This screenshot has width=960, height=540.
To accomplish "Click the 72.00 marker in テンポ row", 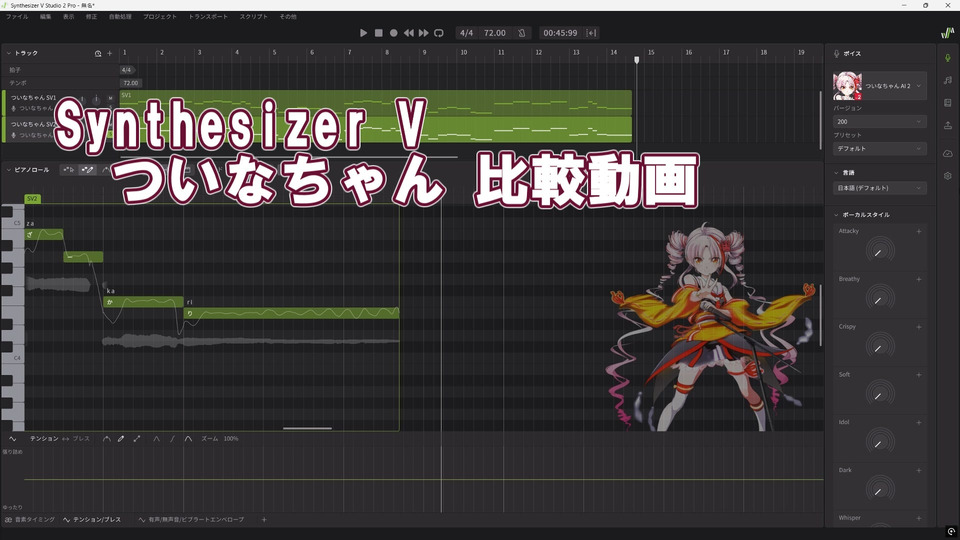I will coord(130,83).
